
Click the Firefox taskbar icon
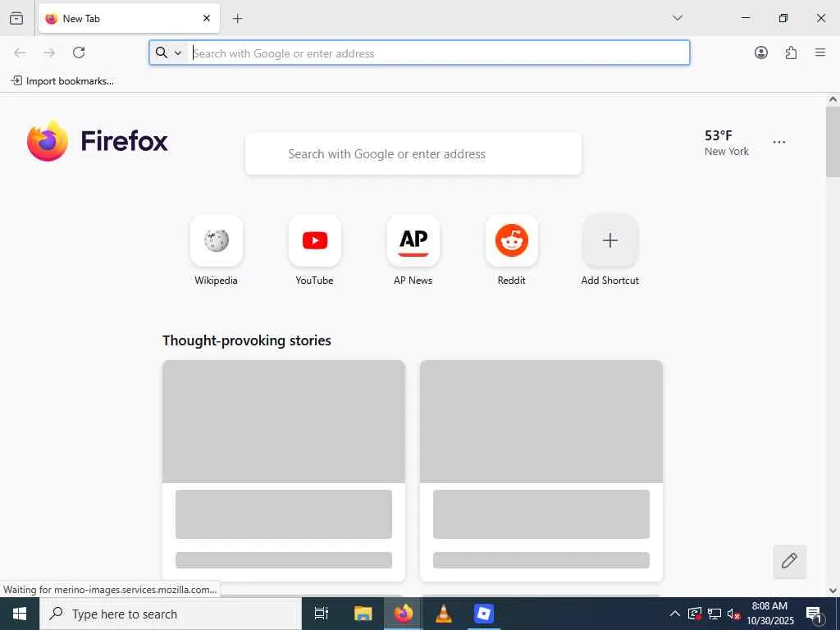point(404,614)
